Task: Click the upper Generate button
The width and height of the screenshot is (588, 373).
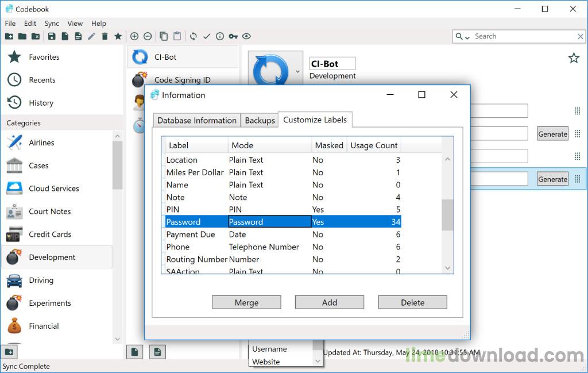Action: point(552,134)
